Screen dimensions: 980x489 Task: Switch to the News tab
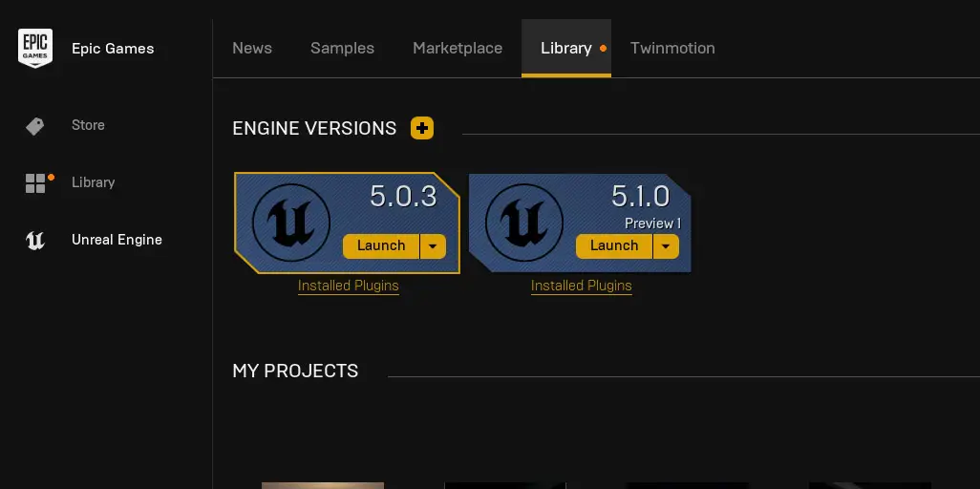(252, 49)
